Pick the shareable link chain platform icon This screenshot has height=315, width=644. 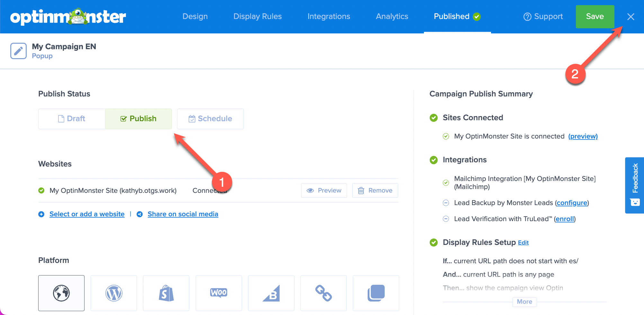pyautogui.click(x=324, y=293)
